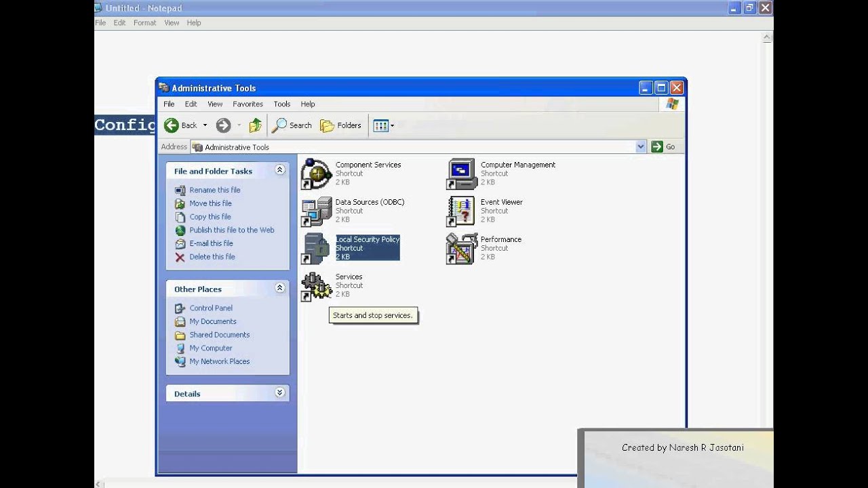868x488 pixels.
Task: Collapse File and Folder Tasks panel
Action: [x=279, y=171]
